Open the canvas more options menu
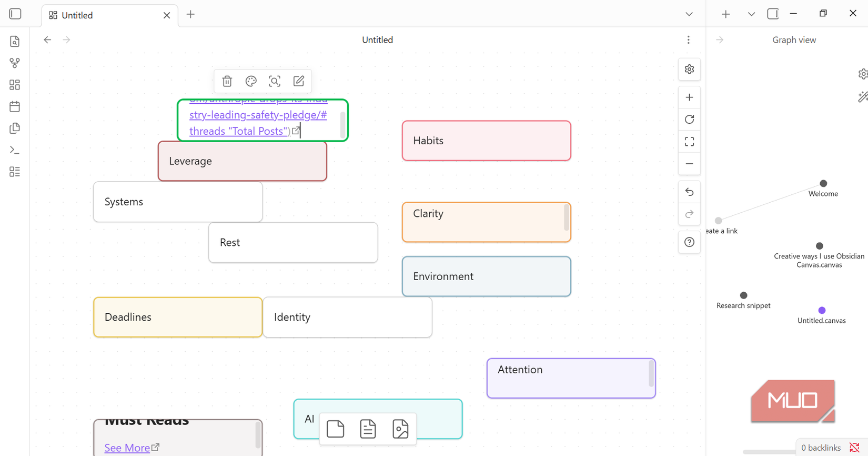 [688, 40]
